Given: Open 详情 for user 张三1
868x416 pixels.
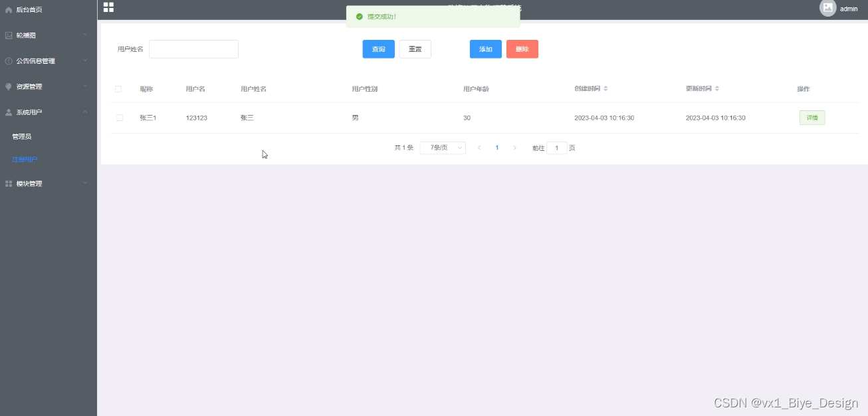Looking at the screenshot, I should click(x=812, y=118).
